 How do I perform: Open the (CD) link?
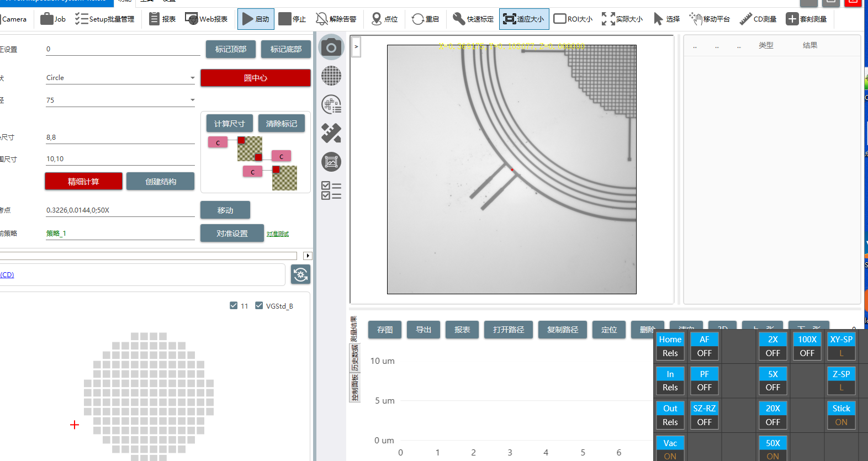pos(7,274)
